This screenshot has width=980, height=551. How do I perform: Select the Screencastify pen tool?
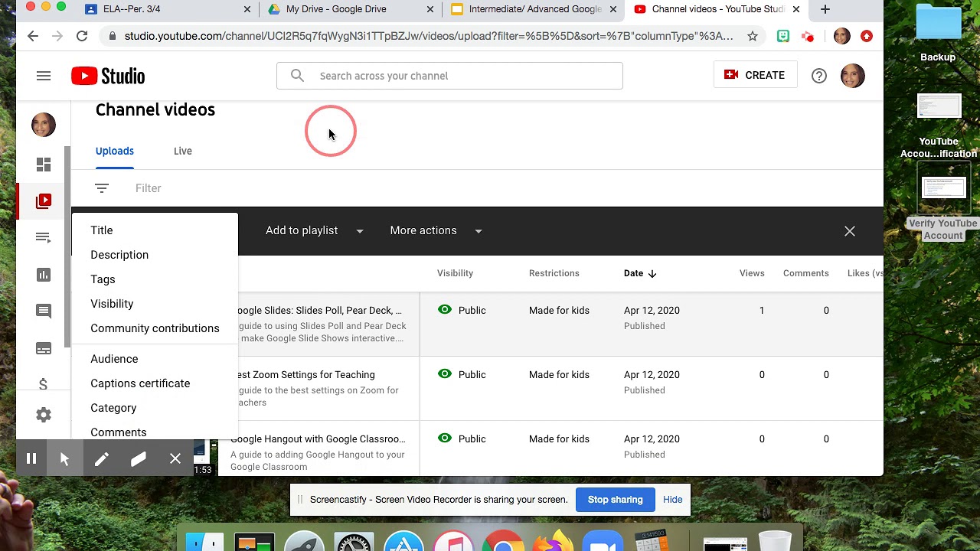[102, 459]
